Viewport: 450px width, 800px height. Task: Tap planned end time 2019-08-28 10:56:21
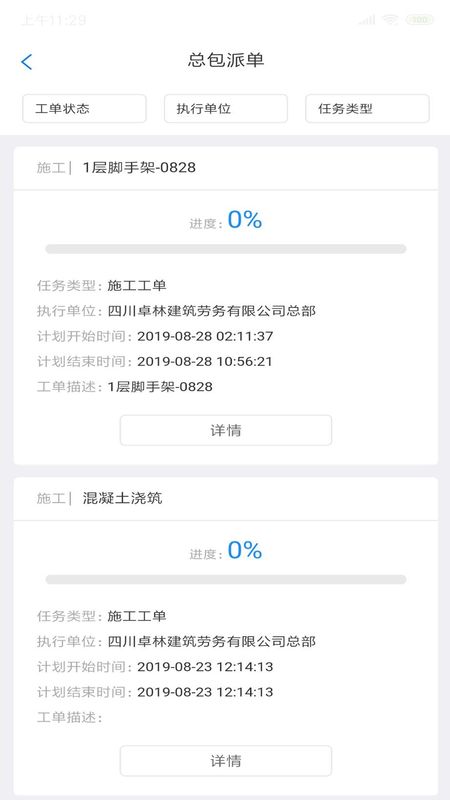[x=205, y=361]
